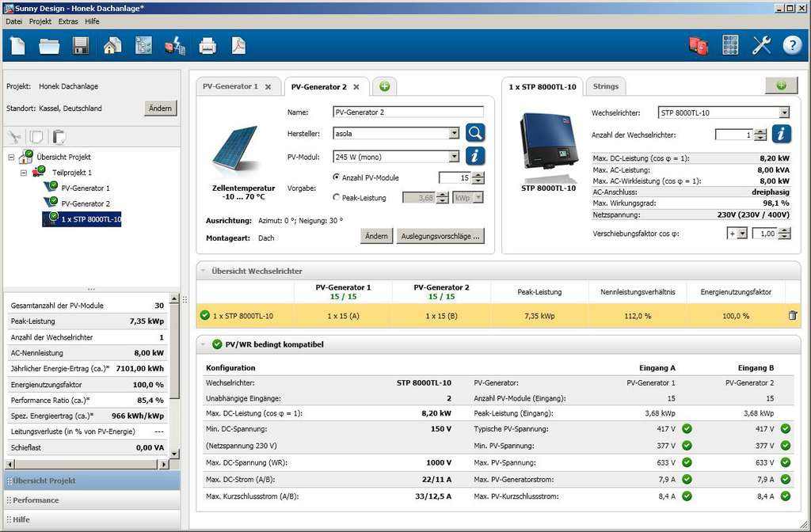
Task: Click the magnifier search icon beside Hersteller
Action: [475, 133]
